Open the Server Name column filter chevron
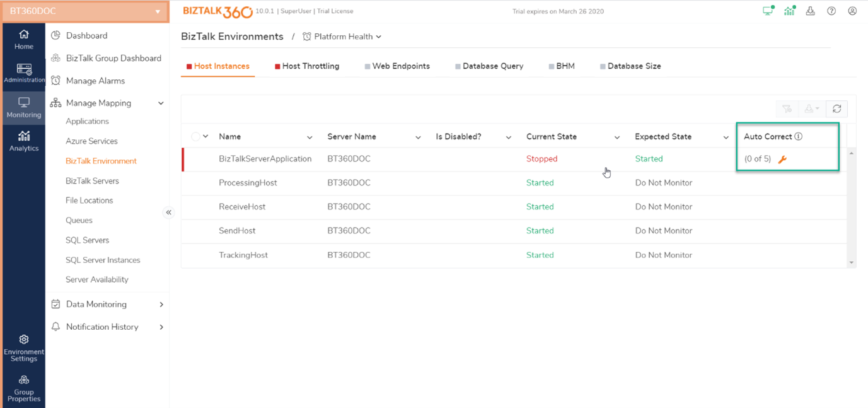 (x=418, y=137)
